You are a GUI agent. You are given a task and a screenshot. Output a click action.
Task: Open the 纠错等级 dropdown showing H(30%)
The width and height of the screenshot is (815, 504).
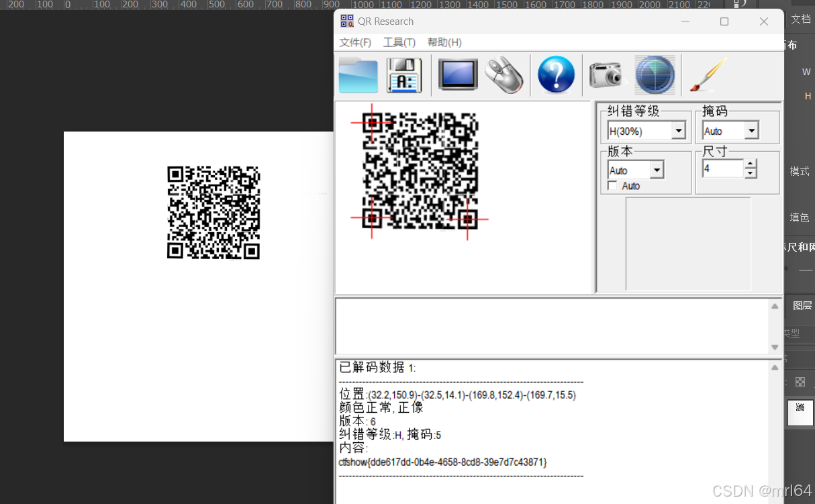coord(679,130)
